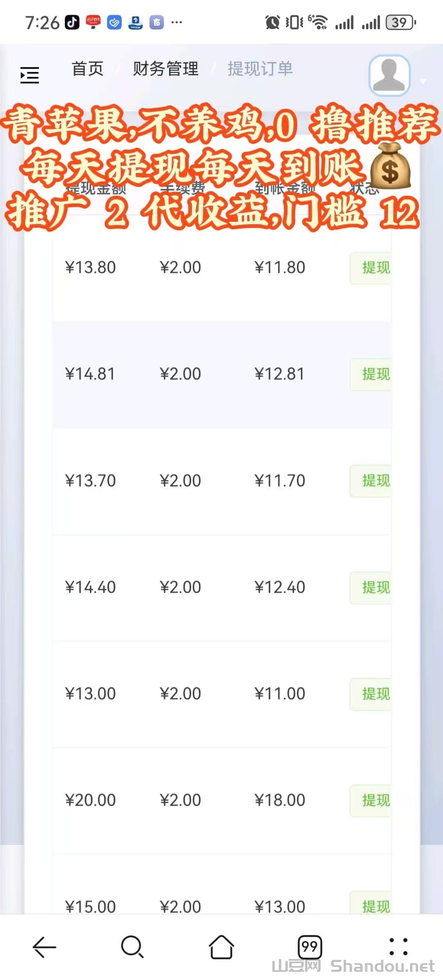Tap the user avatar profile icon
443x980 pixels.
tap(389, 75)
